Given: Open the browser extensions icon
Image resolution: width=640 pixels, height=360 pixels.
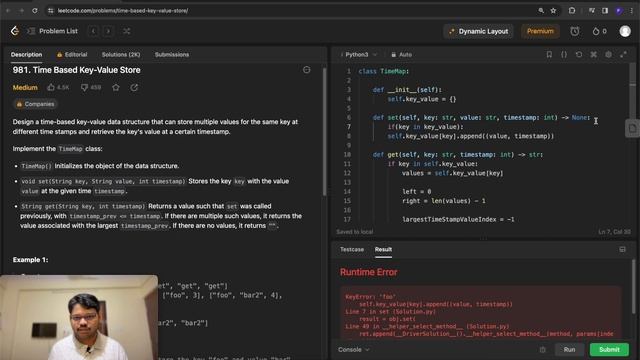Looking at the screenshot, I should point(572,11).
